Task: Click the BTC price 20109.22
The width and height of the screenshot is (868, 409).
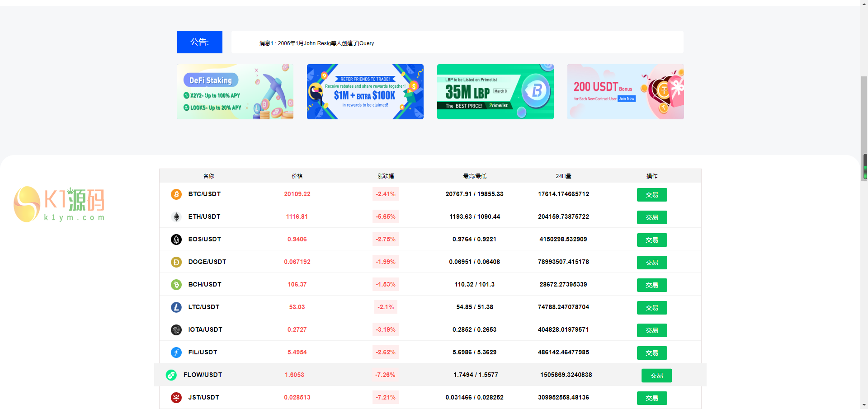Action: tap(297, 194)
